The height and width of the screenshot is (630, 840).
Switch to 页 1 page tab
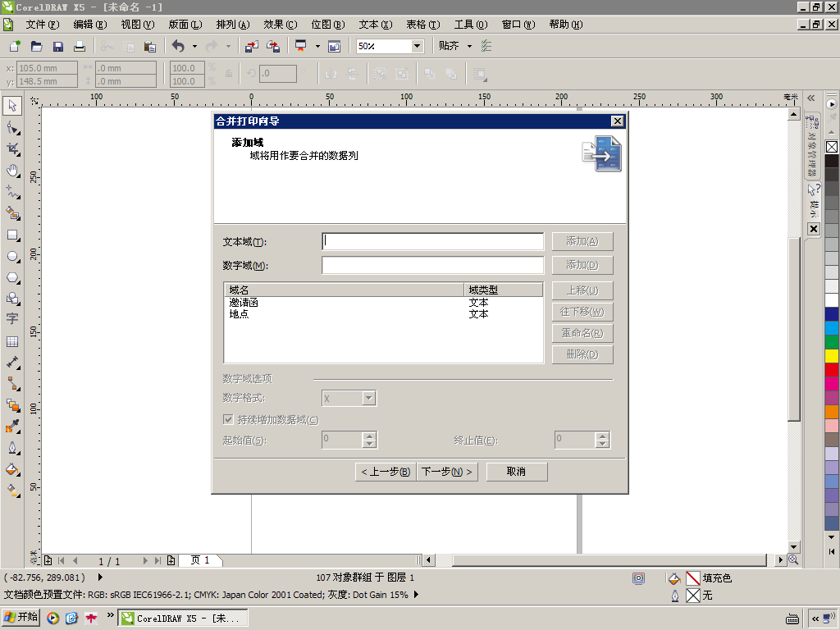(x=200, y=560)
